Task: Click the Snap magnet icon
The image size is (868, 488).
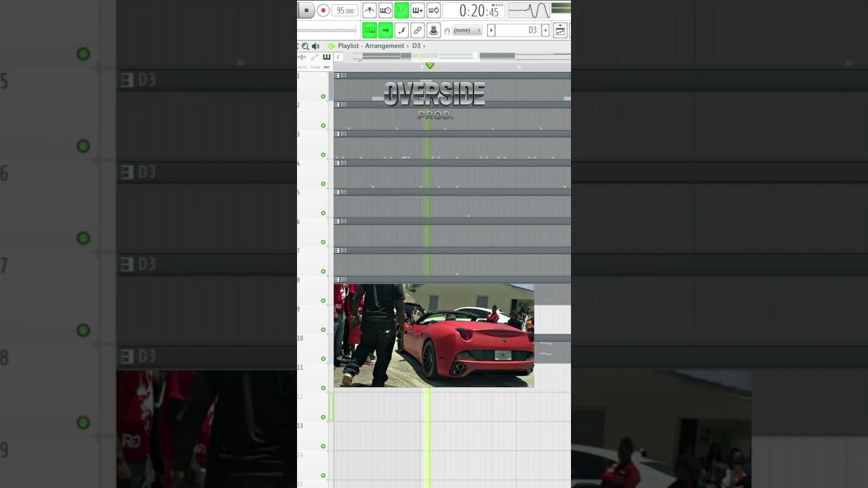Action: point(447,30)
